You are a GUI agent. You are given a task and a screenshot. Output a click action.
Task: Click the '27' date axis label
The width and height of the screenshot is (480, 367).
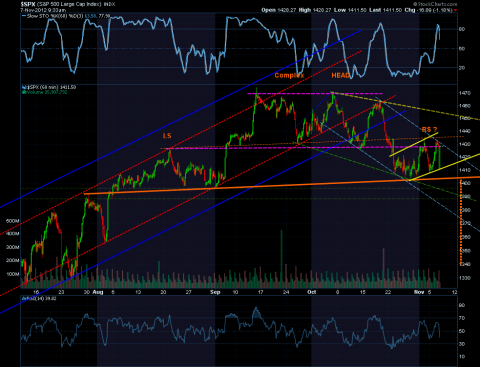point(188,292)
